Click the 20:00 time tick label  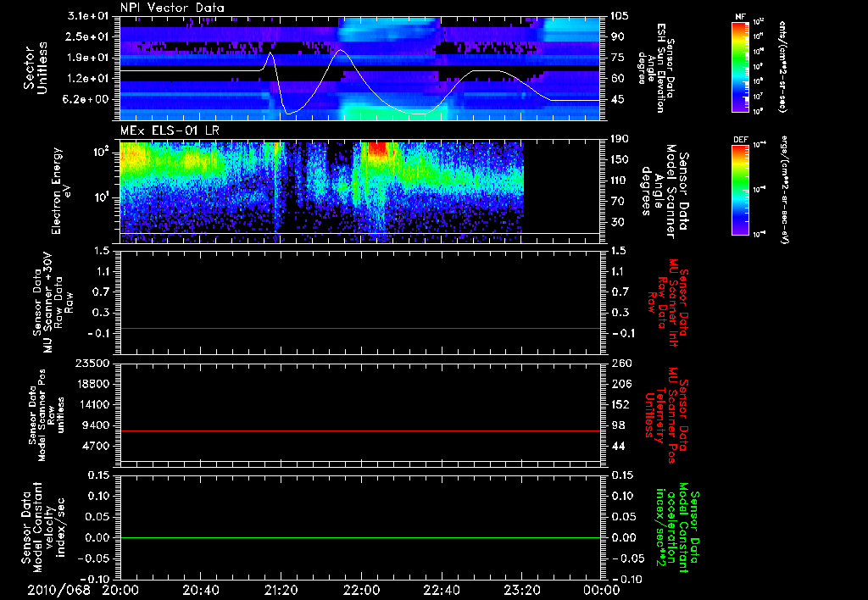coord(120,590)
